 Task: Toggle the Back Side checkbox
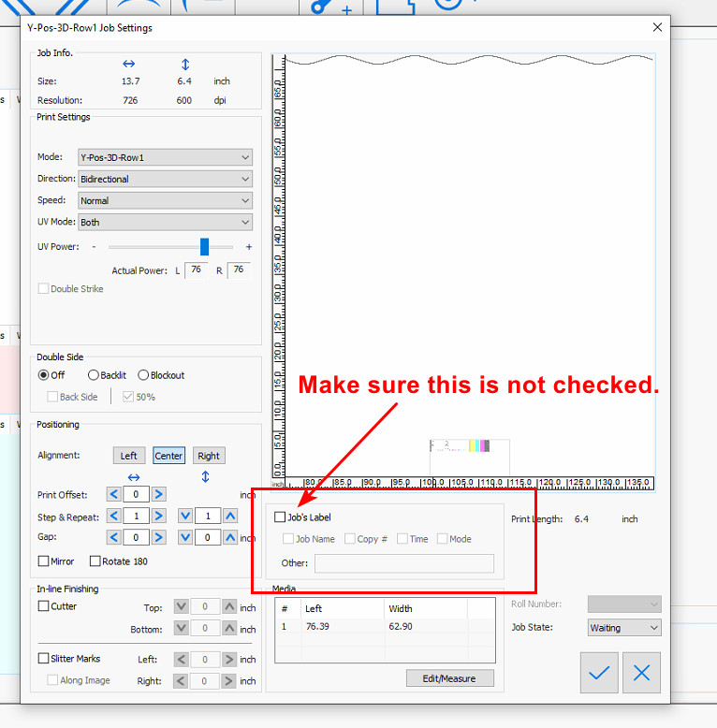coord(52,397)
